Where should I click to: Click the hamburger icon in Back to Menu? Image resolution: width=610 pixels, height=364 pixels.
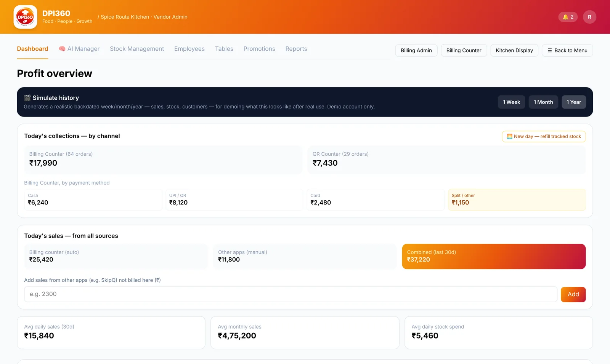pos(550,50)
